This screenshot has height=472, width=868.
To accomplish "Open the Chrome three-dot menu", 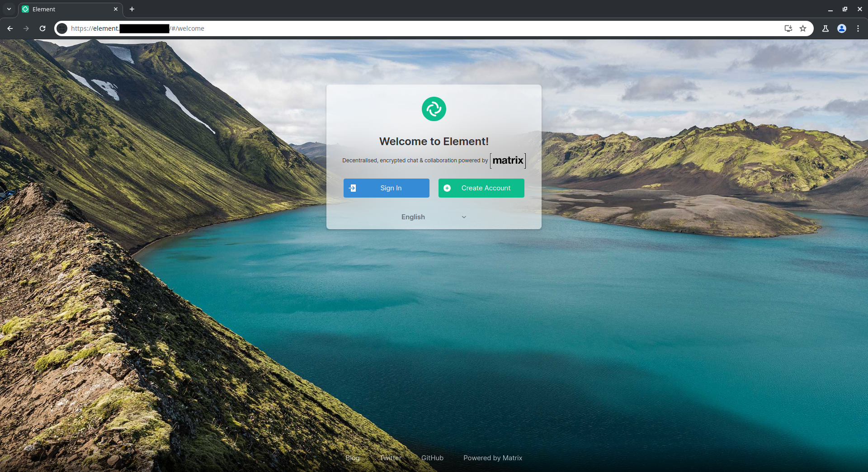I will coord(858,28).
